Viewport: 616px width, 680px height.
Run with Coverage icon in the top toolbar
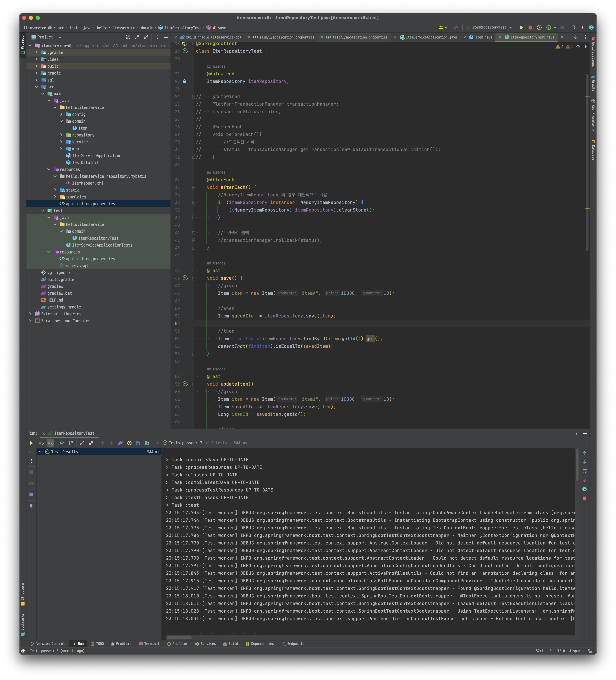[x=539, y=28]
